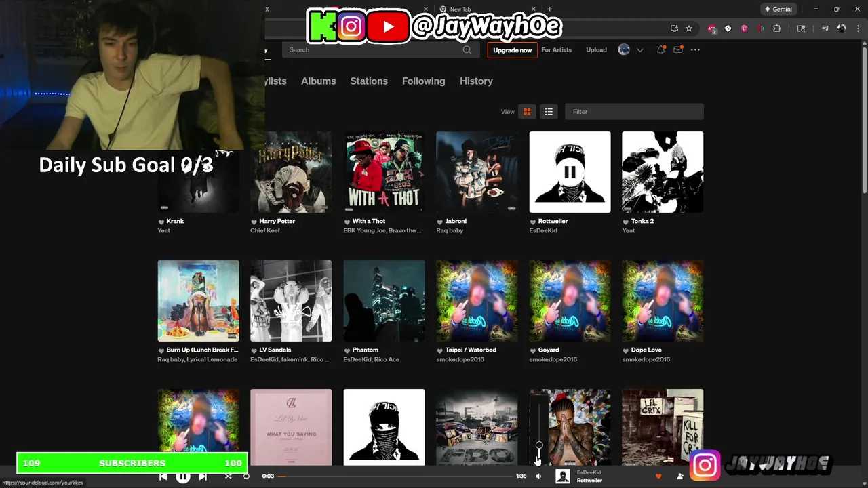
Task: Open the With a Thot cover art
Action: (384, 172)
